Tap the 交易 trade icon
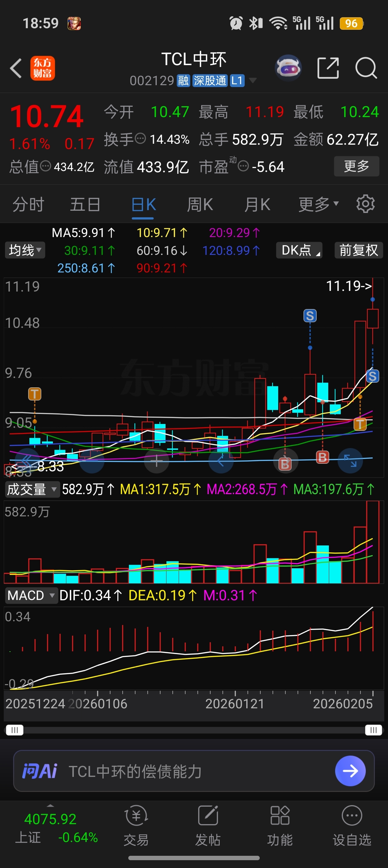Image resolution: width=388 pixels, height=868 pixels. [136, 825]
